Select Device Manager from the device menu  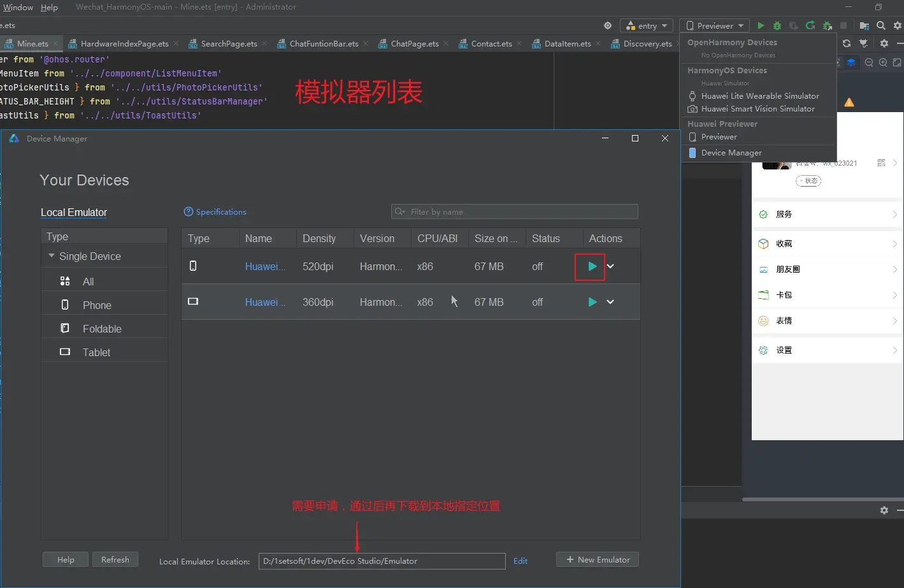731,153
